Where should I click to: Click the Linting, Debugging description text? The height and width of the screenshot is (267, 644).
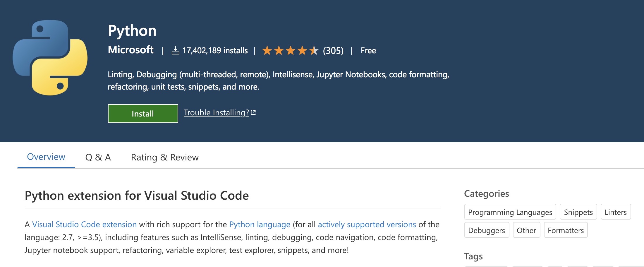(x=278, y=81)
